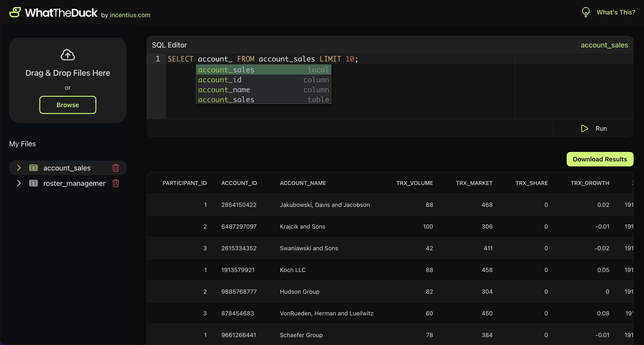Viewport: 644px width, 345px height.
Task: Click account ID 2615334352
Action: [x=239, y=248]
